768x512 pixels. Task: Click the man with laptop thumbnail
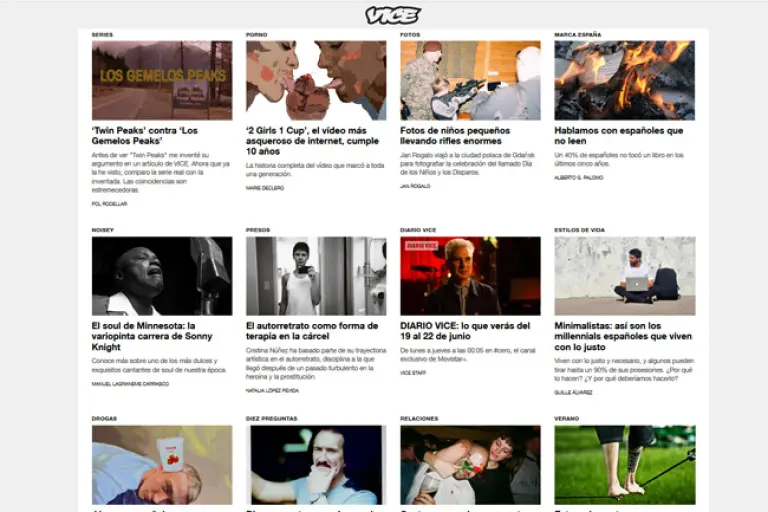624,276
